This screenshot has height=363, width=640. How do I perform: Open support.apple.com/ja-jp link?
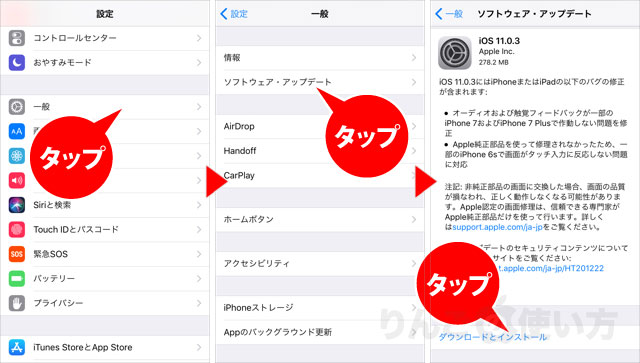pyautogui.click(x=497, y=227)
